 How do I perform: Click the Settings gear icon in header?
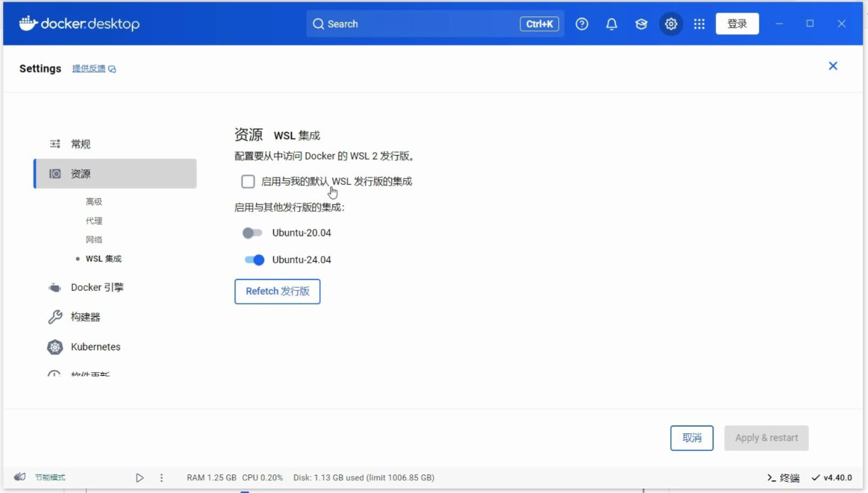pos(671,24)
